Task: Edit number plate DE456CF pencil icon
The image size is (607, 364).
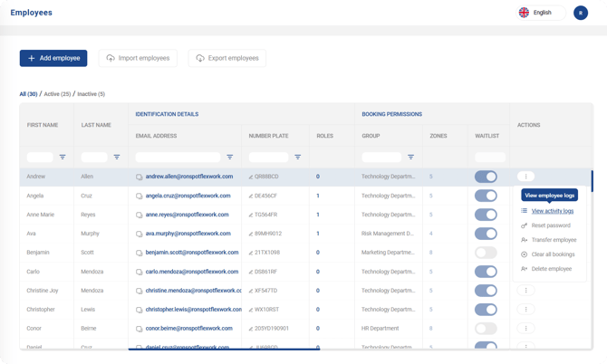Action: pyautogui.click(x=251, y=196)
